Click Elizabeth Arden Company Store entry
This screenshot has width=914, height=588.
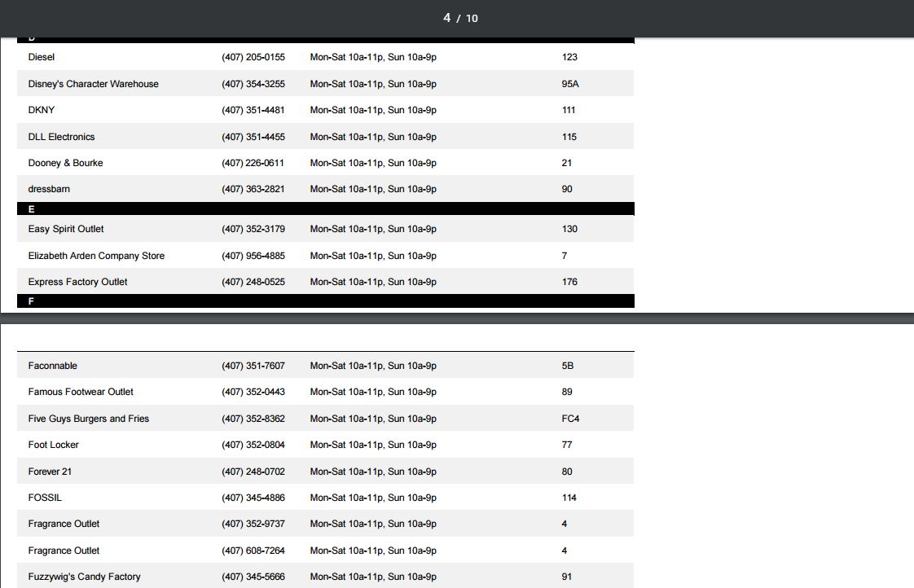(x=96, y=256)
